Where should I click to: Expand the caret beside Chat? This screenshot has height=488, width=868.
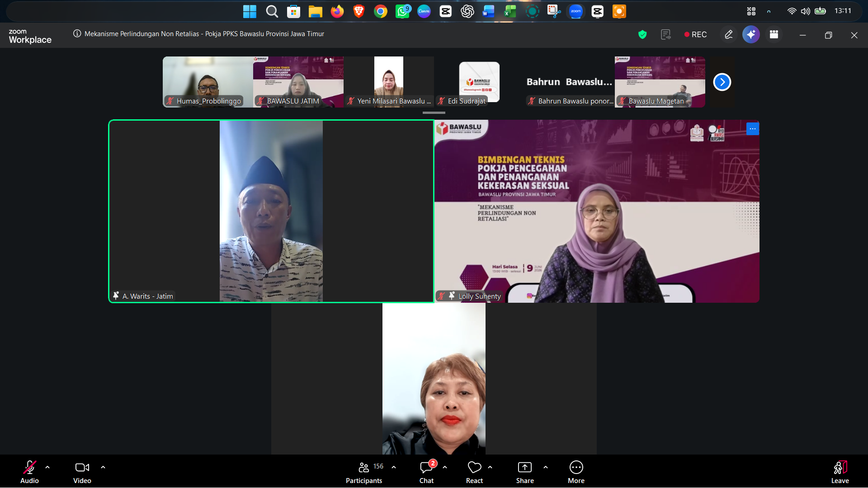445,467
